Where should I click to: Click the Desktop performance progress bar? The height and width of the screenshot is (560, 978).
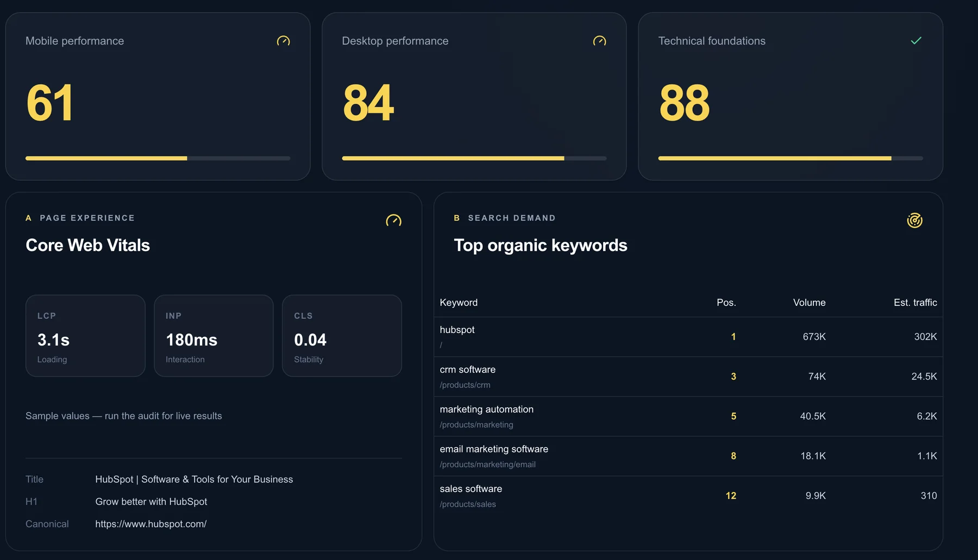(474, 159)
